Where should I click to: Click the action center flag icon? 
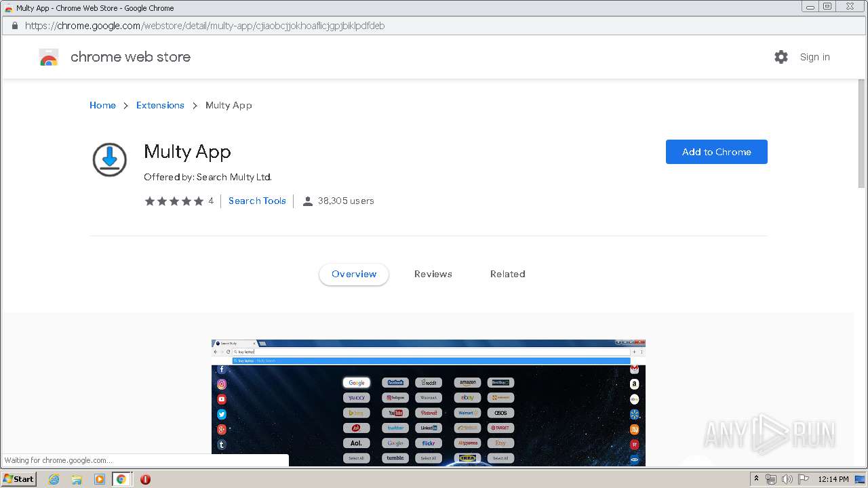click(804, 479)
